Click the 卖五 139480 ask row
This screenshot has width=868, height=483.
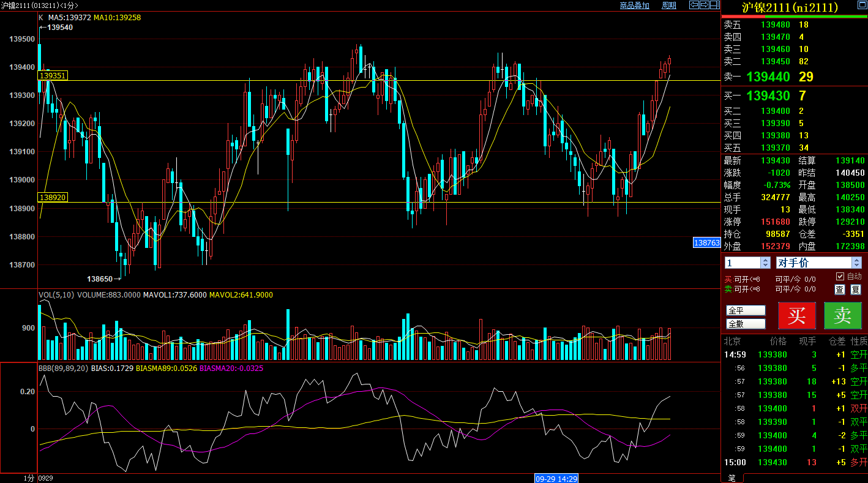(795, 24)
